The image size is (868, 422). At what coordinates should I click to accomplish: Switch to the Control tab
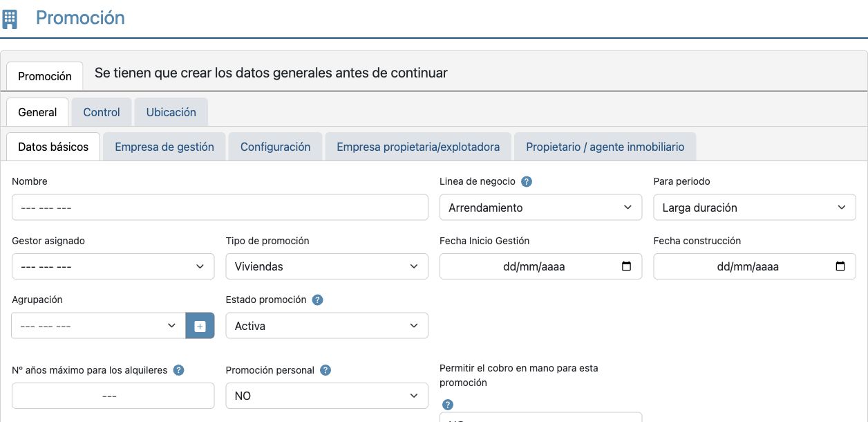click(x=102, y=112)
